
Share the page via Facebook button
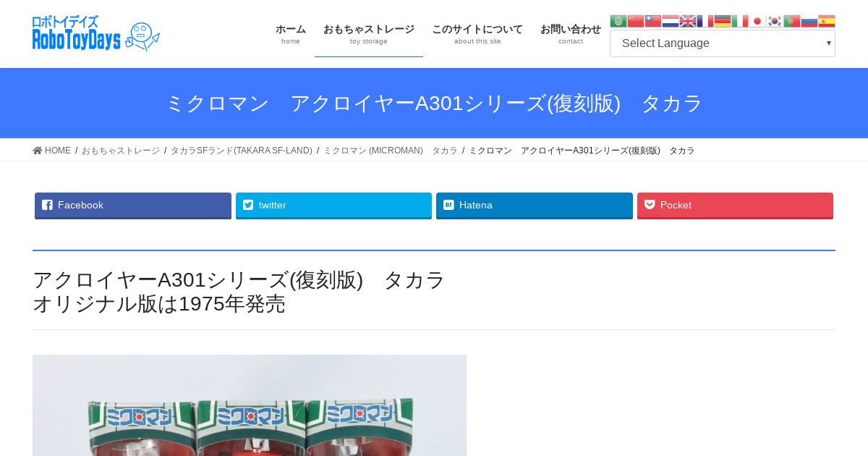click(133, 206)
